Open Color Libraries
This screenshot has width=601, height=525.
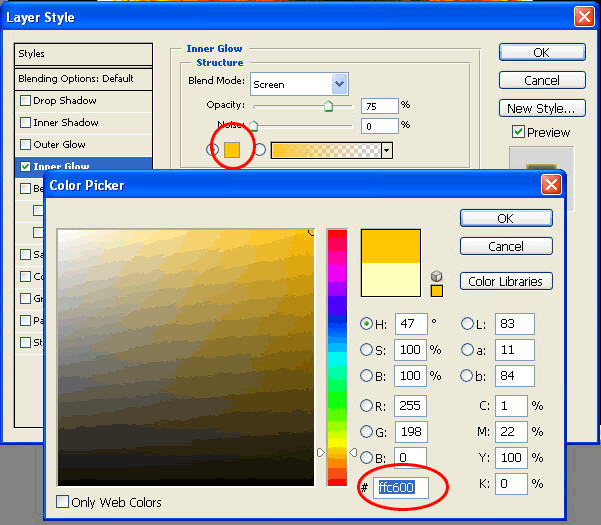click(x=505, y=281)
